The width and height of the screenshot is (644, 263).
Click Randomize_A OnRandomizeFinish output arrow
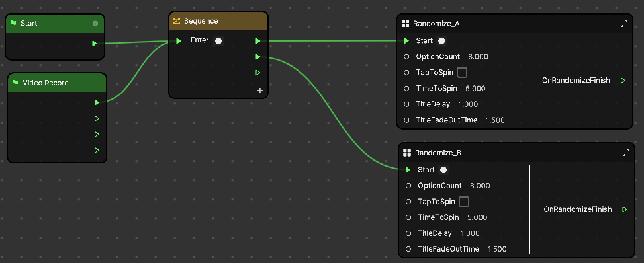623,81
